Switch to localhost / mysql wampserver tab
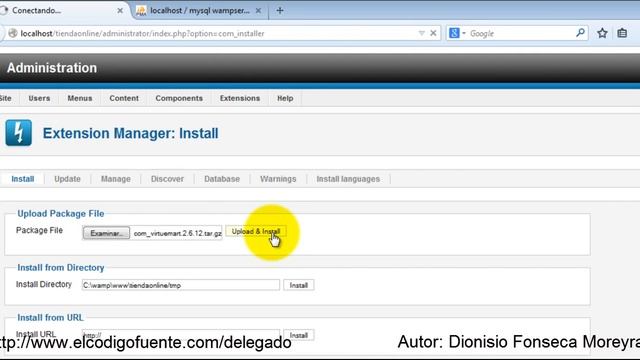This screenshot has height=360, width=640. pos(199,11)
